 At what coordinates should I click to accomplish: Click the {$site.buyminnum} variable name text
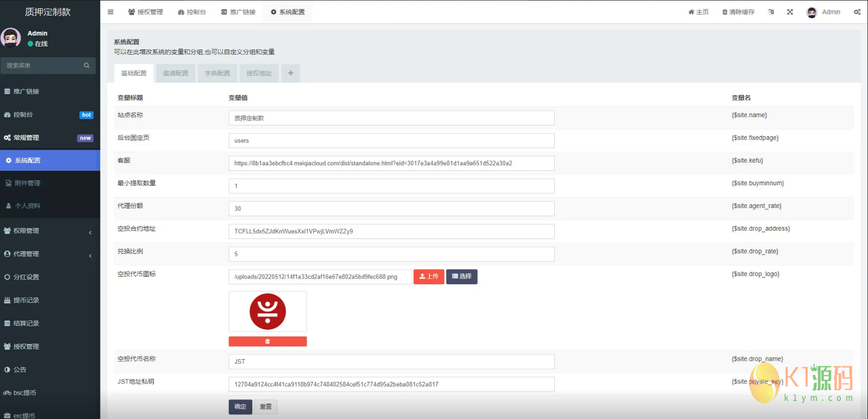(x=758, y=183)
